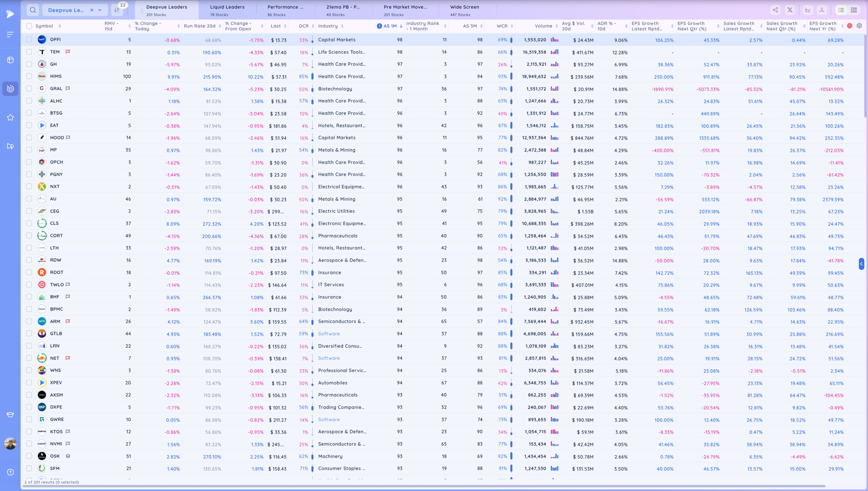Image resolution: width=868 pixels, height=491 pixels.
Task: Click the X (Twitter) share icon
Action: 790,10
